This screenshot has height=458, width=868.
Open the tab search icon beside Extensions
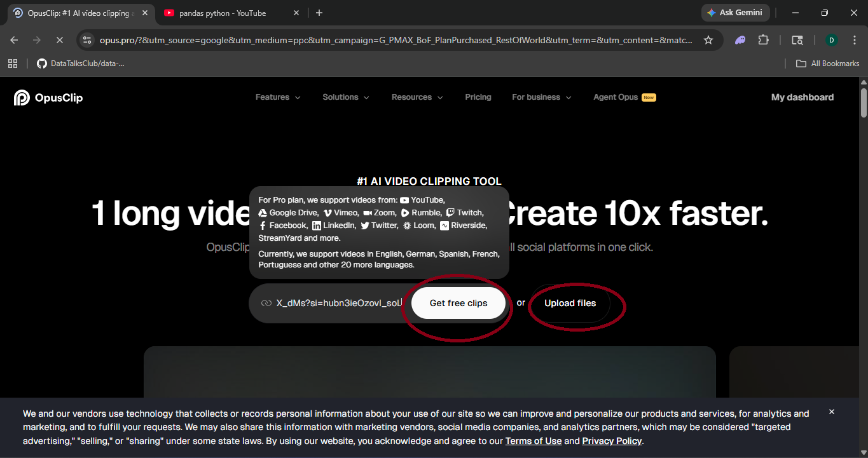coord(797,40)
